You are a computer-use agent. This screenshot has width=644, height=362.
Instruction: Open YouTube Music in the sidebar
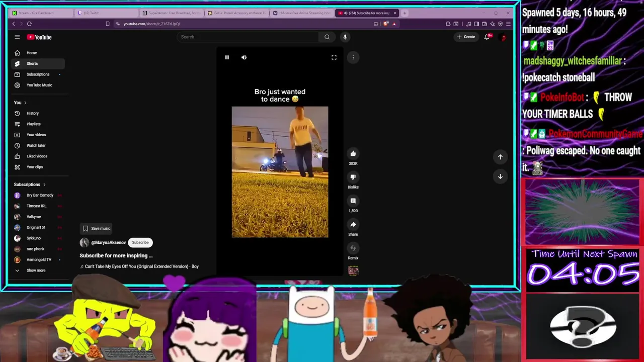(x=38, y=85)
